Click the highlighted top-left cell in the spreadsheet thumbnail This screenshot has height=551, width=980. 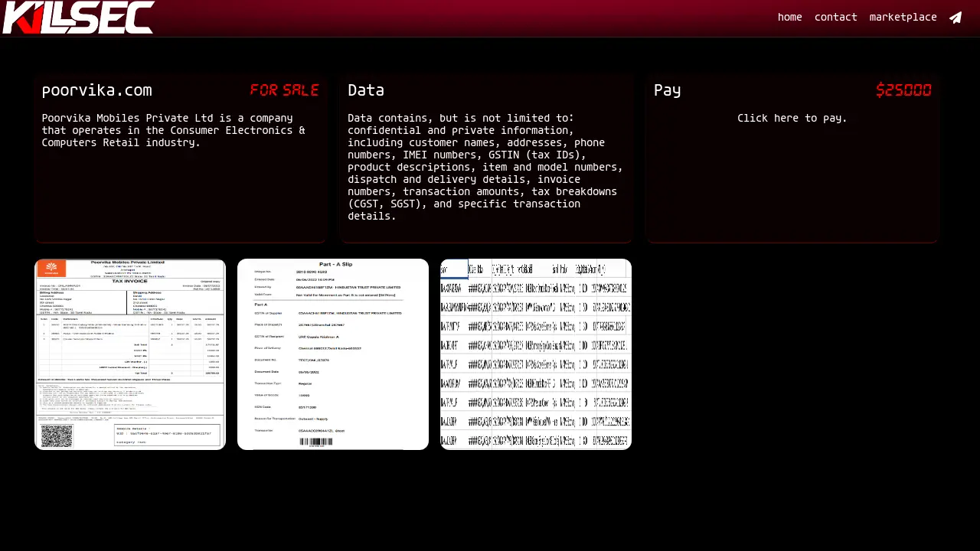(x=454, y=269)
